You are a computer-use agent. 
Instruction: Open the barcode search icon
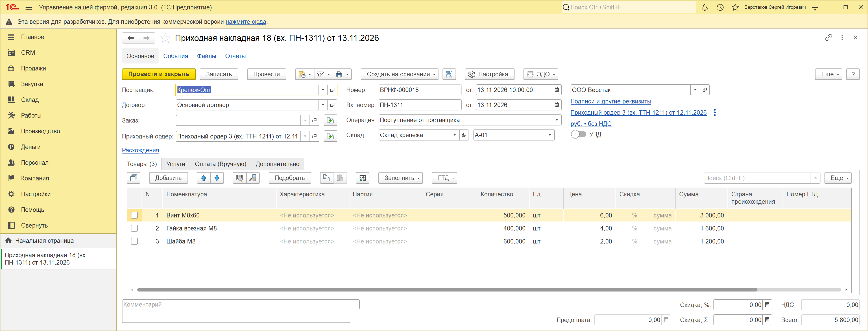coord(240,178)
